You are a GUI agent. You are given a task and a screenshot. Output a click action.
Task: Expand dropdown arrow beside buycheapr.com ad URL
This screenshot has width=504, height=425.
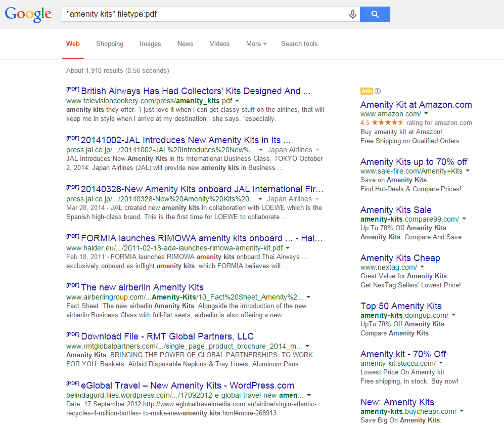click(462, 411)
